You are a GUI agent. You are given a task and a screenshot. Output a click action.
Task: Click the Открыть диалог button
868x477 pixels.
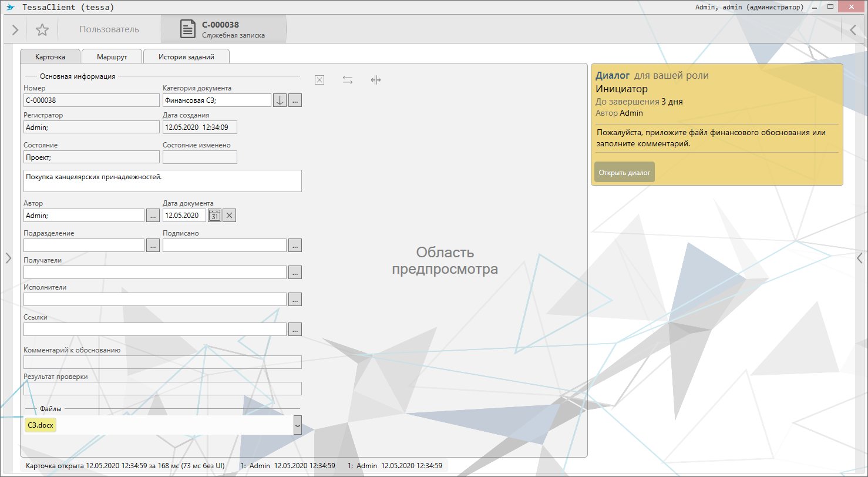point(624,172)
